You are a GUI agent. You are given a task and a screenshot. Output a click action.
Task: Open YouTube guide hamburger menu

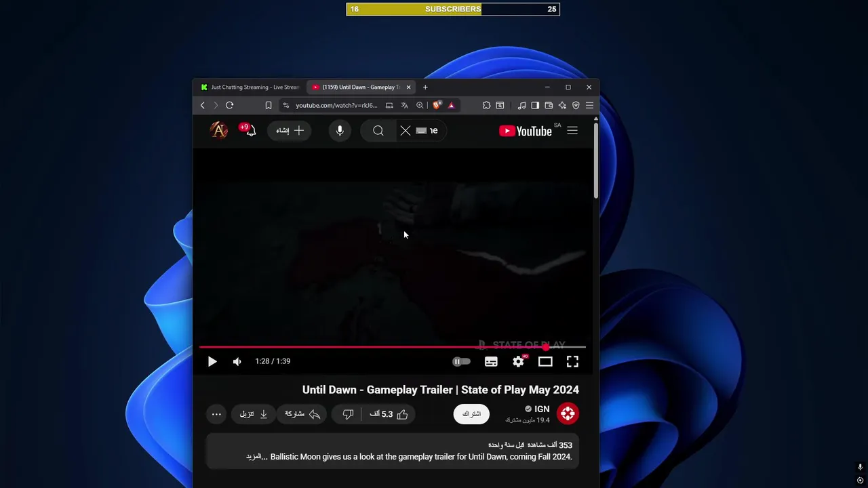(572, 131)
